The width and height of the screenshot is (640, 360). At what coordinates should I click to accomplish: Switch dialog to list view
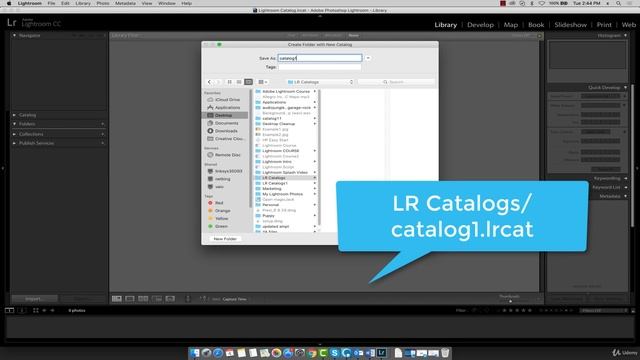(239, 82)
